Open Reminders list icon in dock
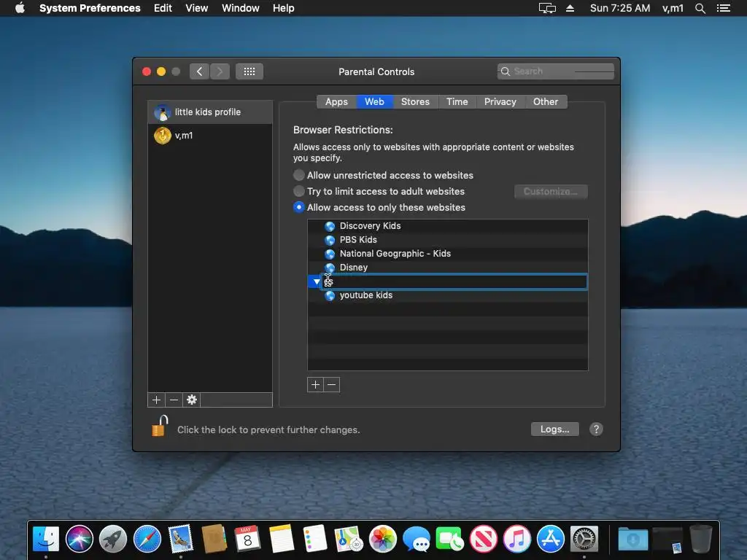747x560 pixels. coord(315,539)
